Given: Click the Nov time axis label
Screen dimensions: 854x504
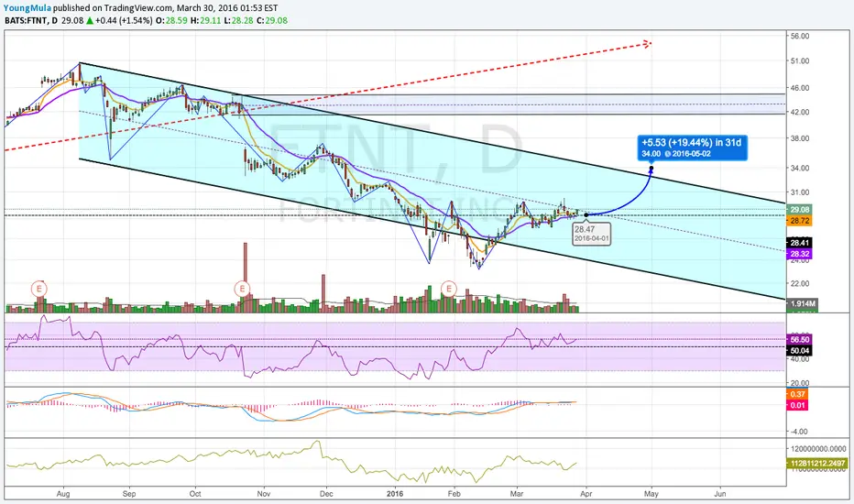Looking at the screenshot, I should pos(264,494).
